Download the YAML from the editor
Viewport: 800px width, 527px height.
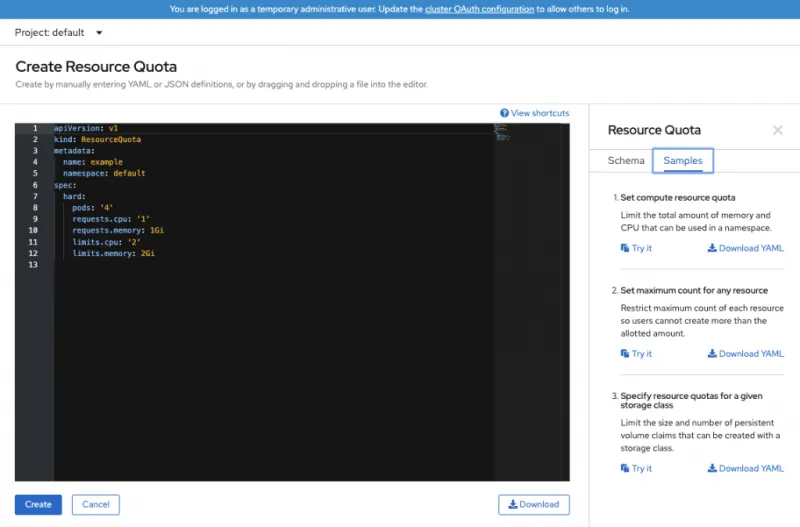coord(534,504)
